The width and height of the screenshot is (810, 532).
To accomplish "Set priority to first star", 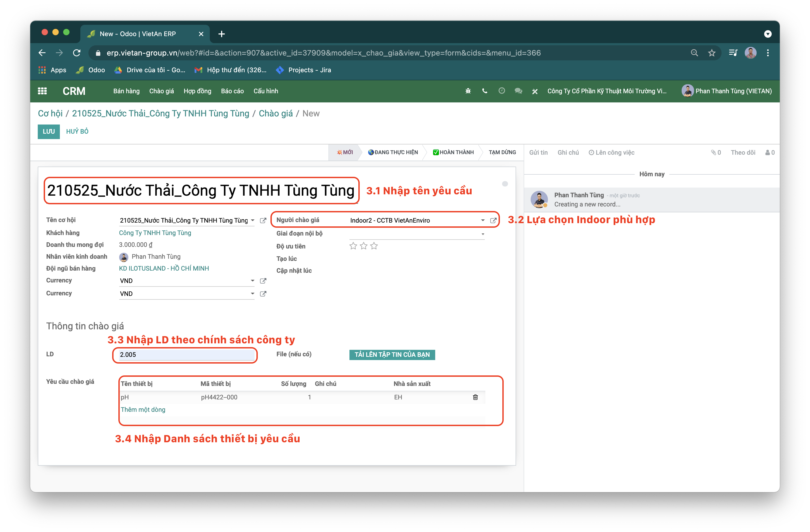I will point(353,246).
